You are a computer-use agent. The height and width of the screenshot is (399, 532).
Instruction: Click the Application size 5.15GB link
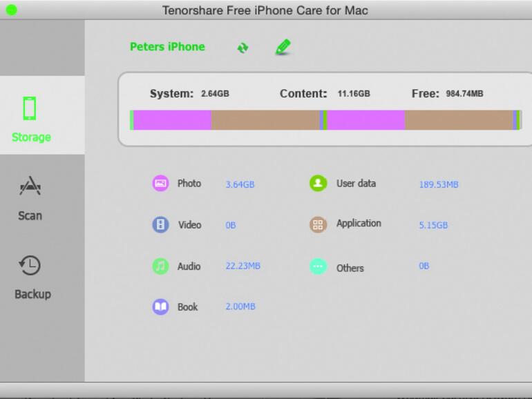pos(433,225)
